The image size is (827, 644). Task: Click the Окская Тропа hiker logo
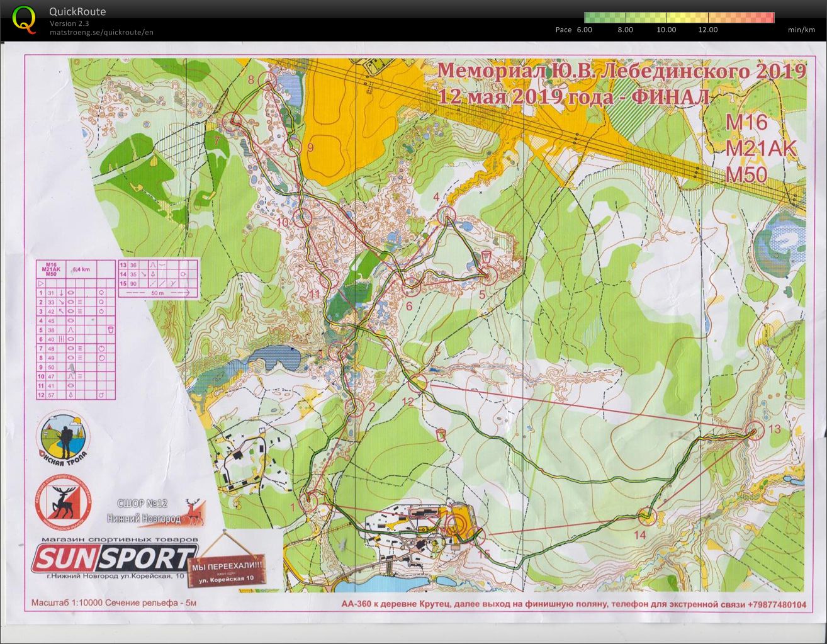[x=63, y=436]
